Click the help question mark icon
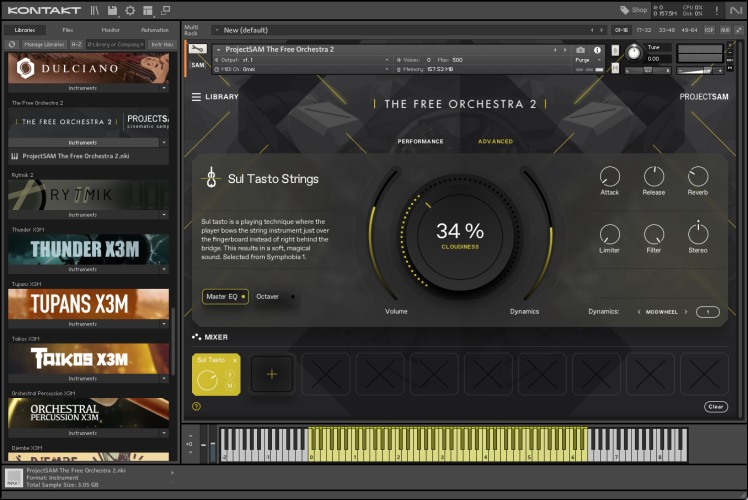 point(196,406)
